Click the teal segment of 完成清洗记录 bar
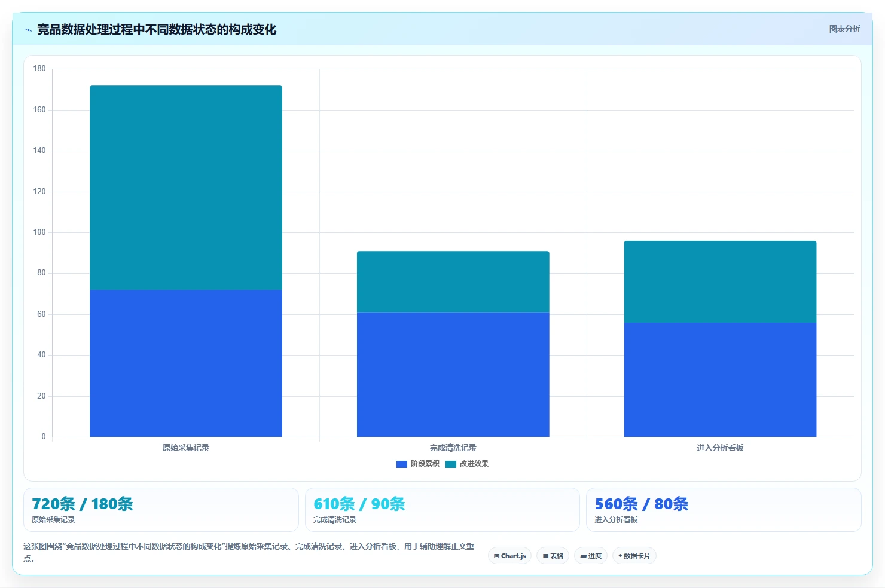Screen dimensions: 885x588 453,281
